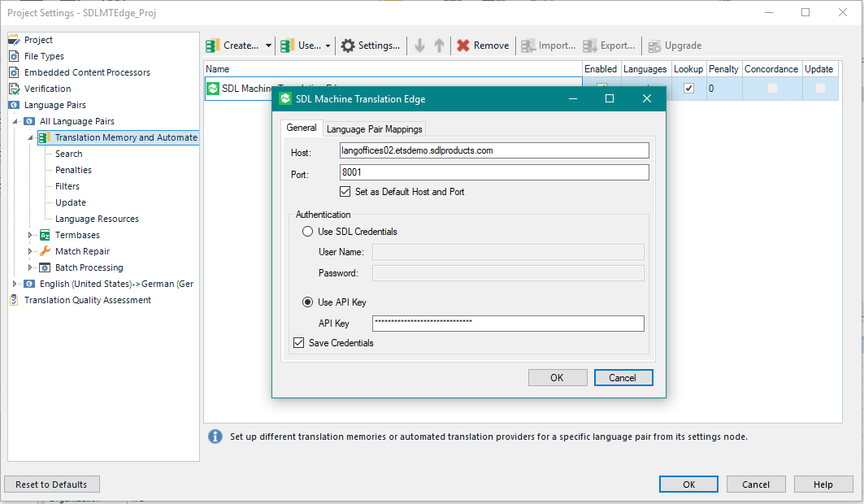Image resolution: width=864 pixels, height=504 pixels.
Task: Switch to the General tab
Action: pyautogui.click(x=302, y=128)
